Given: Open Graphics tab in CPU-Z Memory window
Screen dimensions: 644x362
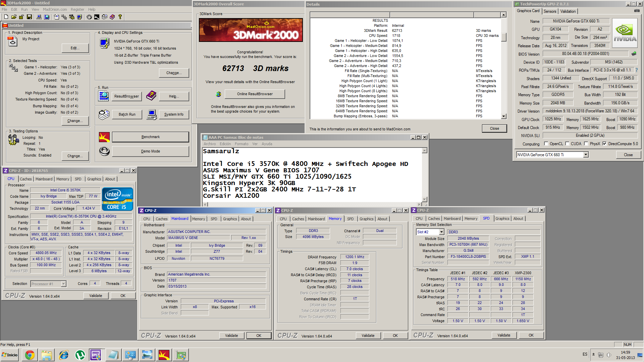Looking at the screenshot, I should tap(366, 219).
